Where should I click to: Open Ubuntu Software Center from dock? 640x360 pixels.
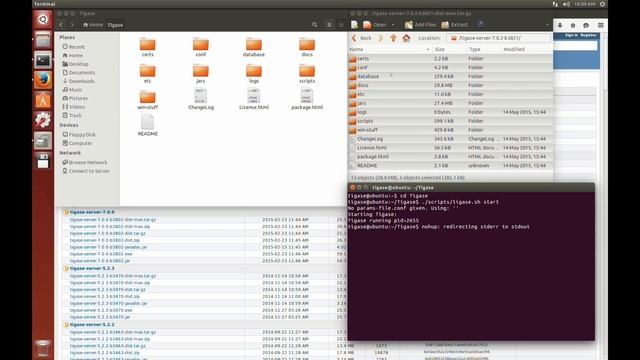[x=43, y=100]
